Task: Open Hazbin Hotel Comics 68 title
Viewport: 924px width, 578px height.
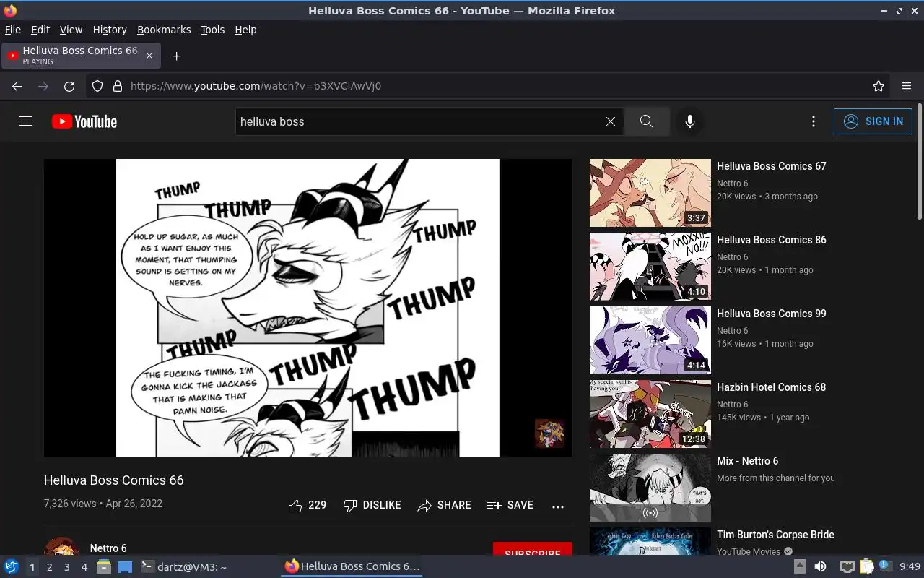Action: [772, 387]
